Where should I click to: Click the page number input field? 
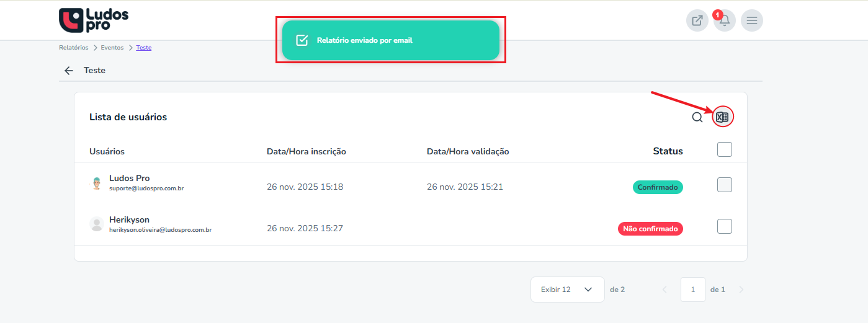tap(693, 290)
